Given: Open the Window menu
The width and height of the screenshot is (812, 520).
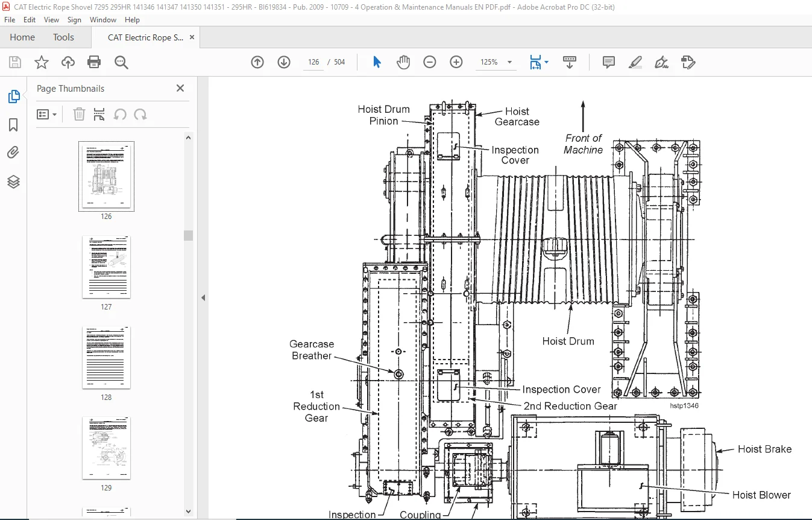Looking at the screenshot, I should coord(103,20).
